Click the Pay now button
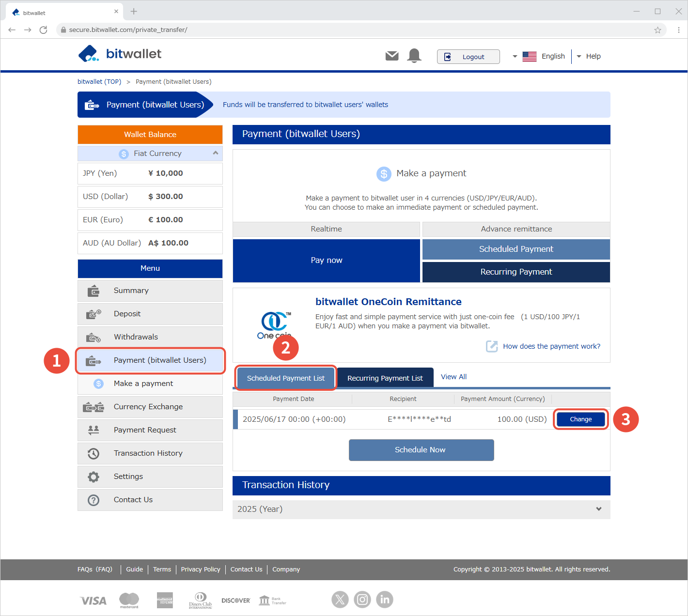Screen dimensions: 688x616 [x=327, y=261]
